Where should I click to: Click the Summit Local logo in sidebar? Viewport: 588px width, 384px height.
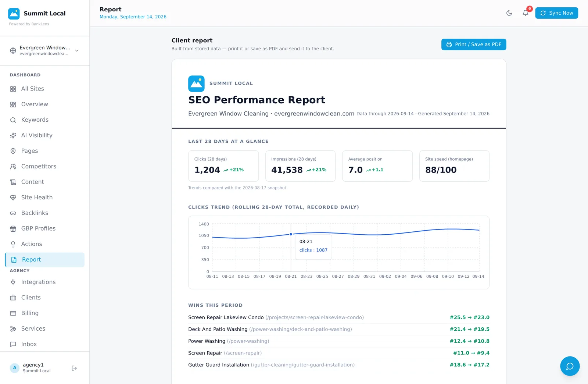click(14, 14)
